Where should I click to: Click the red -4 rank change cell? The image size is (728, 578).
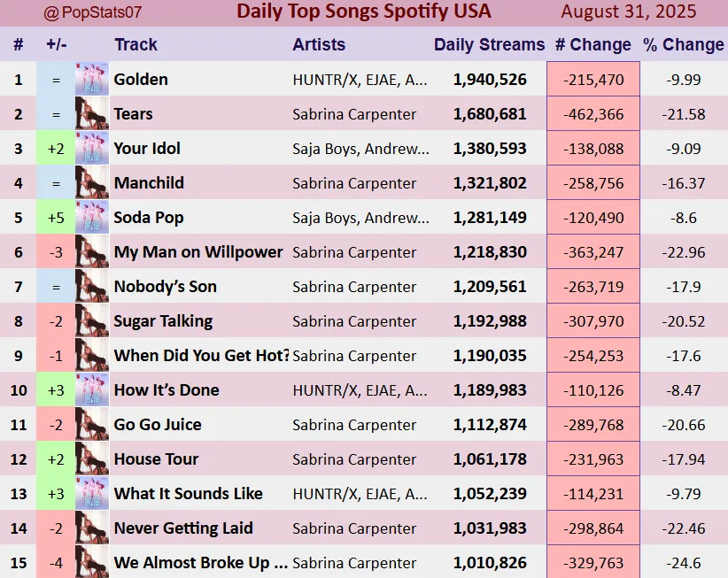click(56, 562)
